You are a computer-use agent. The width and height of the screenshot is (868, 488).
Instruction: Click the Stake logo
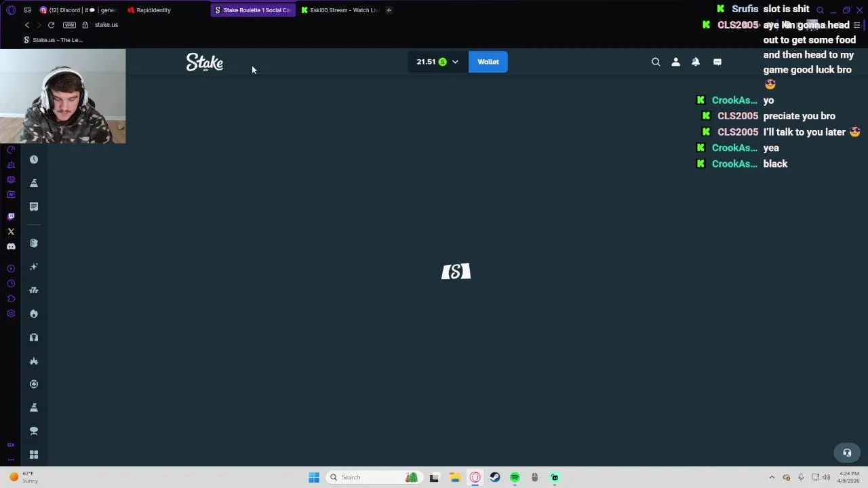205,62
